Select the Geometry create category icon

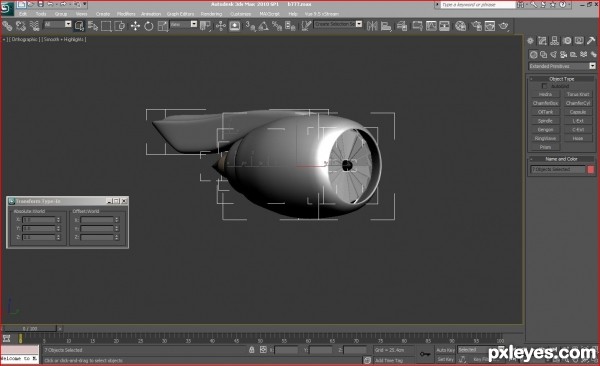[x=533, y=54]
